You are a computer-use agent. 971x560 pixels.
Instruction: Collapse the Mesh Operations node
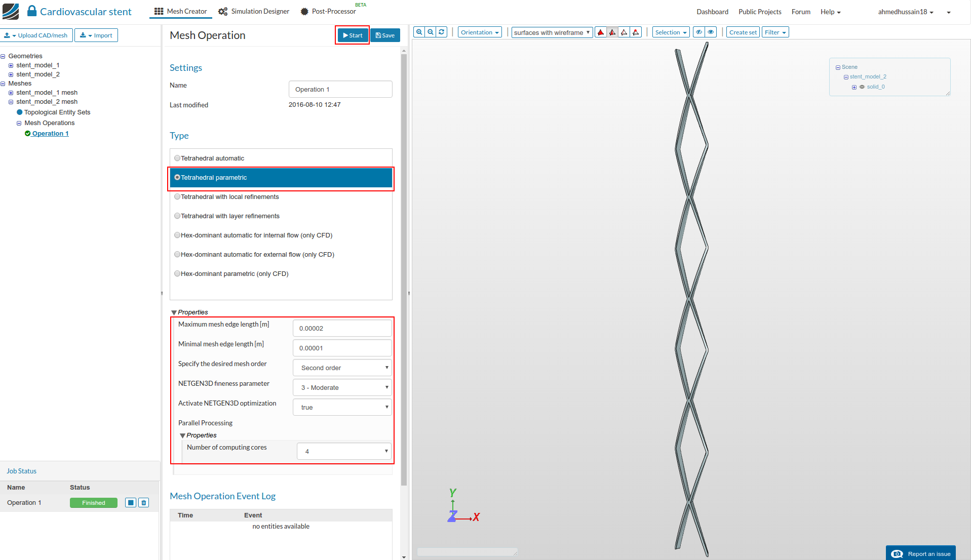[x=19, y=123]
